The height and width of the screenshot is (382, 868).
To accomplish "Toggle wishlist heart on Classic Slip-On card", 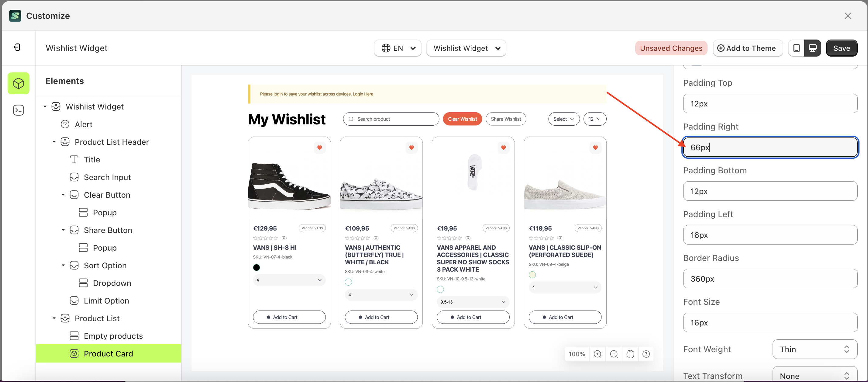I will pyautogui.click(x=595, y=147).
